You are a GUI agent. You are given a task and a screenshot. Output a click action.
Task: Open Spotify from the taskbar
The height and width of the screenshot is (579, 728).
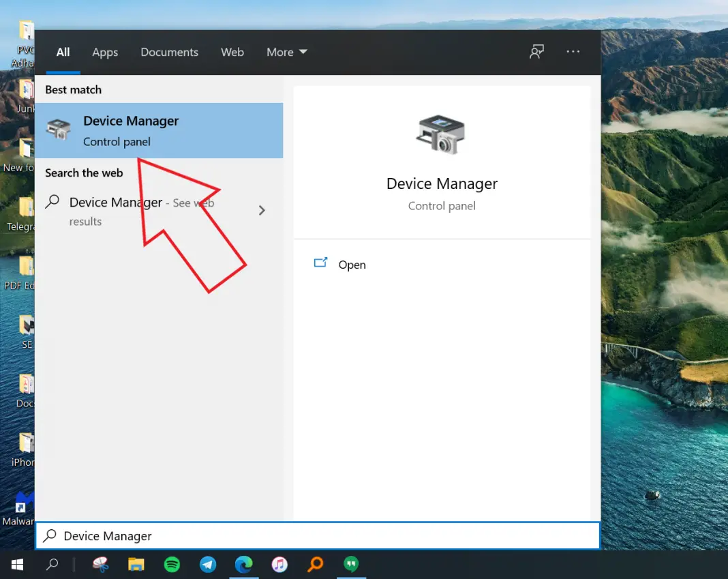click(x=172, y=565)
